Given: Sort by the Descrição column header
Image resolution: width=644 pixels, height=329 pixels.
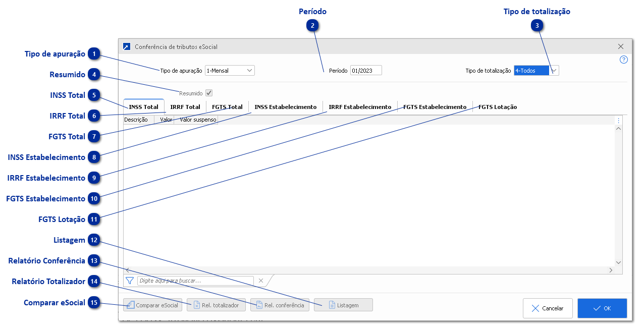Looking at the screenshot, I should click(138, 120).
